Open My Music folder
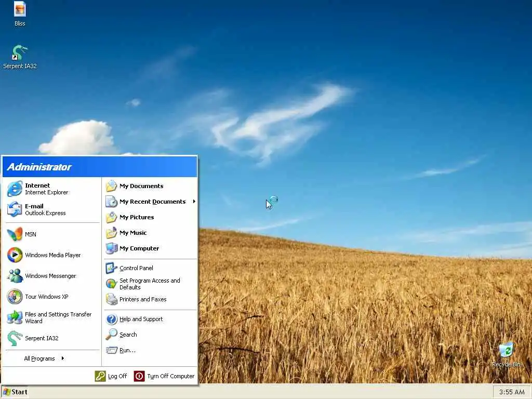Viewport: 532px width, 399px height. 150,233
